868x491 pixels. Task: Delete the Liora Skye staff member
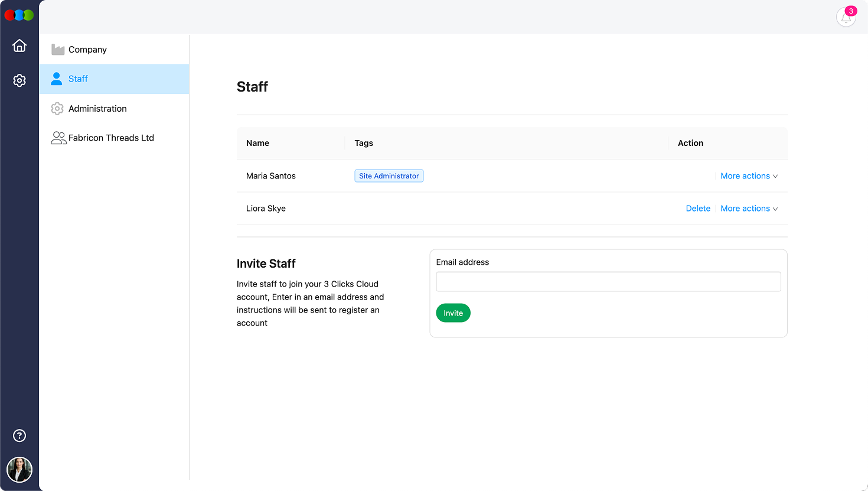[x=698, y=208]
